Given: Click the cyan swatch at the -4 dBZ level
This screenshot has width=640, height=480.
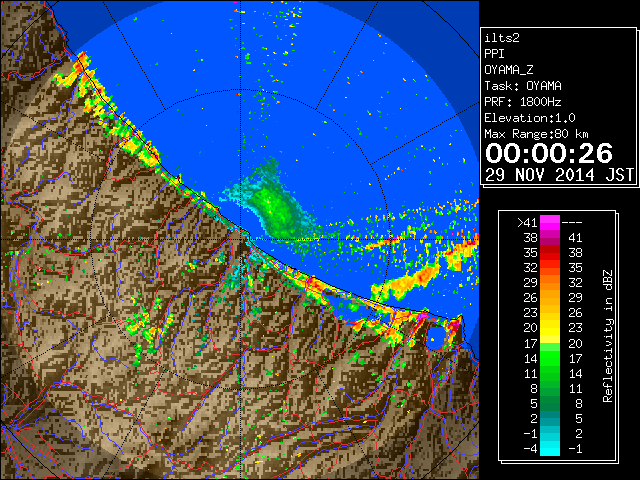Looking at the screenshot, I should click(x=550, y=448).
